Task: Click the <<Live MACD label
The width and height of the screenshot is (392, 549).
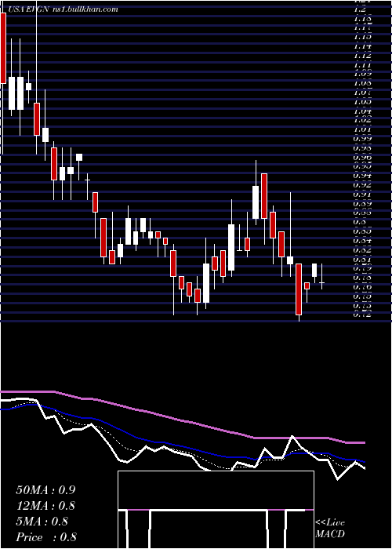Action: [330, 529]
